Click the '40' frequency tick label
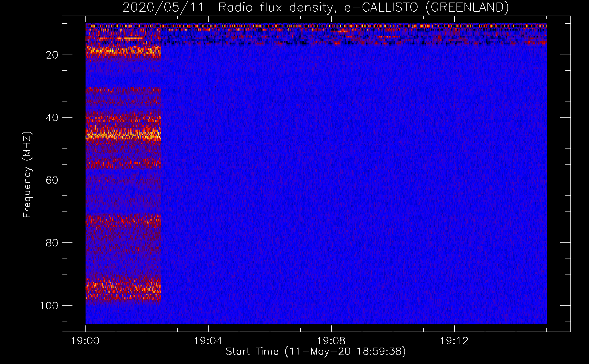 [52, 118]
